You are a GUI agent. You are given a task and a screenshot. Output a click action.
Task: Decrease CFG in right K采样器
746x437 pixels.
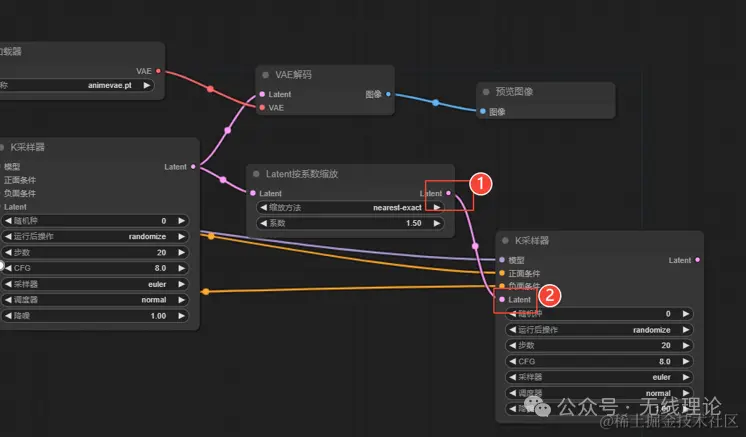click(x=512, y=361)
